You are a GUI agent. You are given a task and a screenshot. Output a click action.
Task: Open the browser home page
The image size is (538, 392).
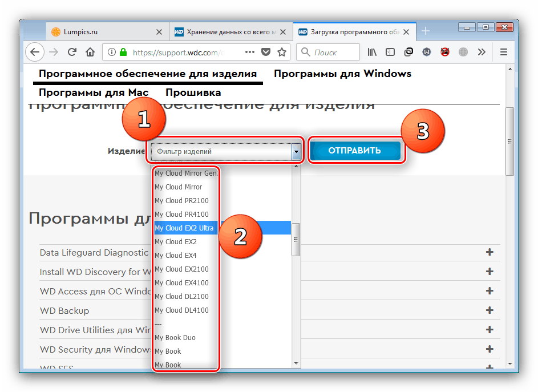tap(90, 52)
